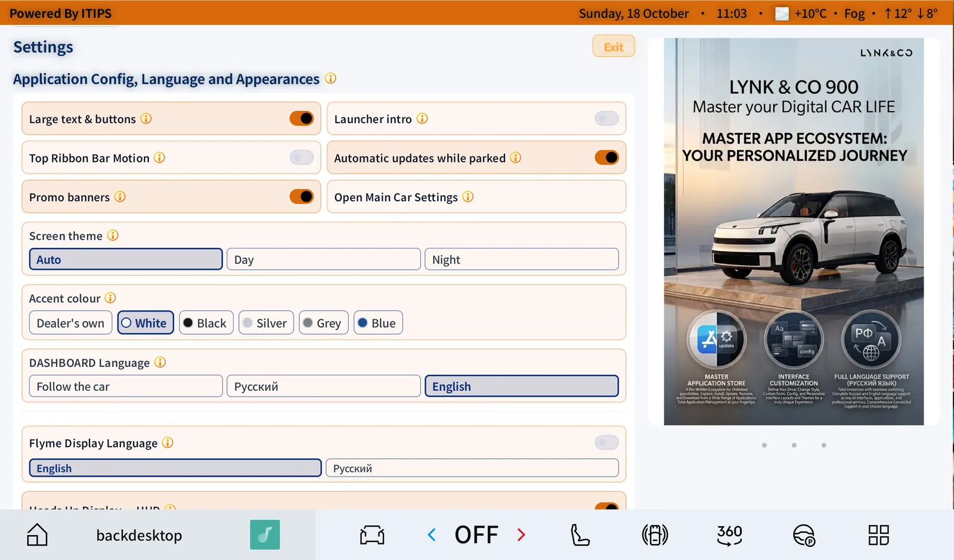Decrease climate setting with left chevron
954x560 pixels.
click(x=432, y=534)
